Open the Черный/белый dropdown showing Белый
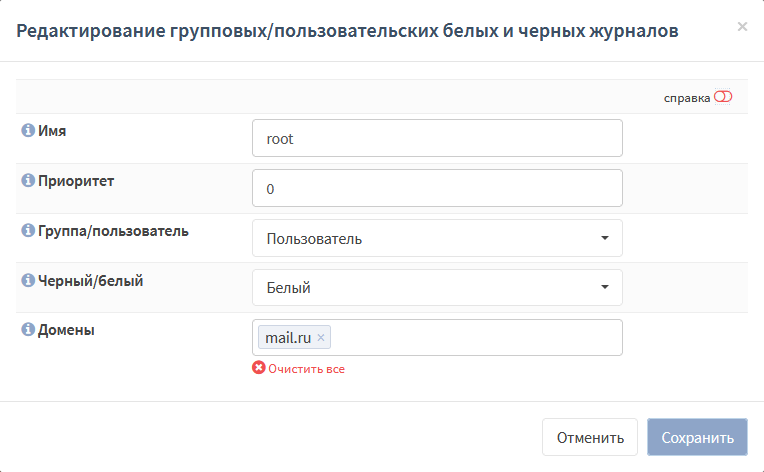The width and height of the screenshot is (764, 472). coord(437,287)
